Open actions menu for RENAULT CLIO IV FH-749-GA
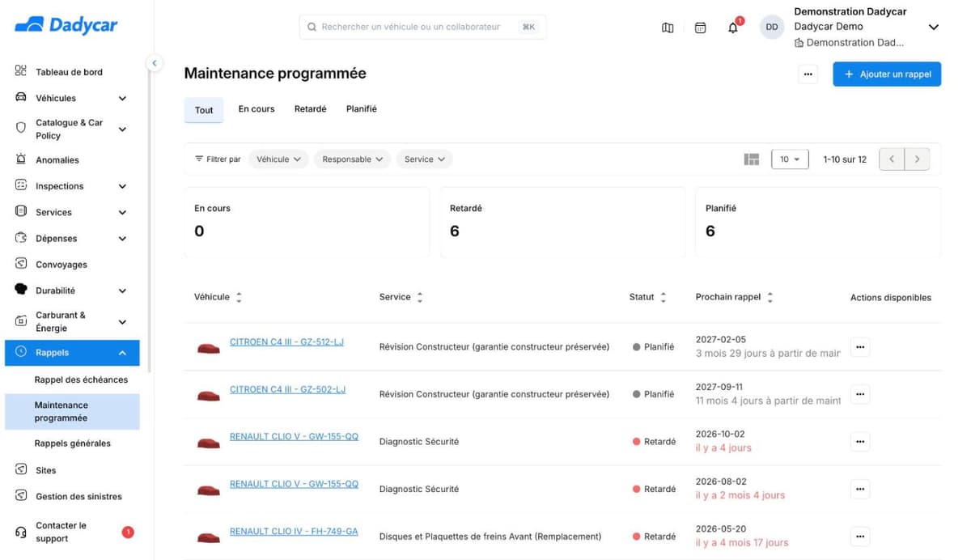Screen dimensions: 971x560 click(860, 537)
